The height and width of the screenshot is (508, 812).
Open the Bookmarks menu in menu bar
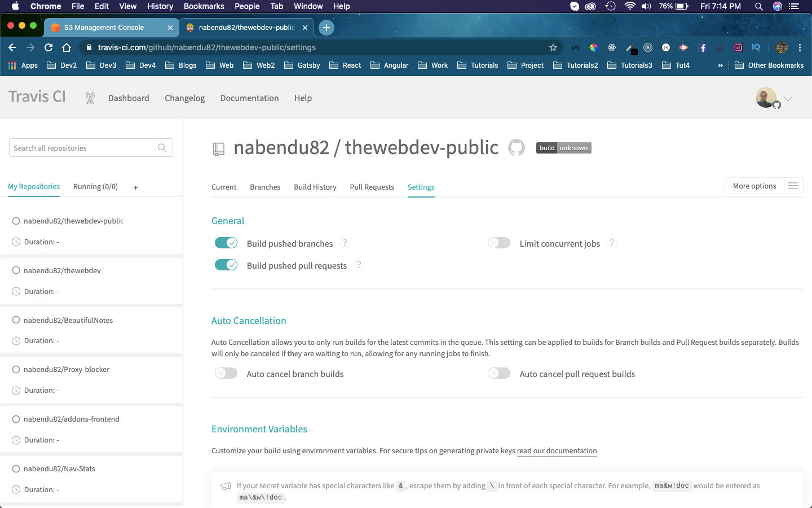[204, 6]
